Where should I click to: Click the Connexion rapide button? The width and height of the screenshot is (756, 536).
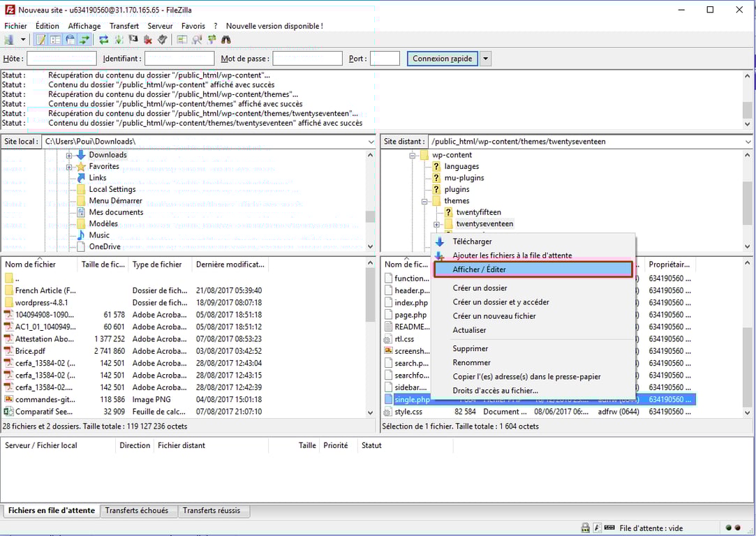[x=442, y=59]
